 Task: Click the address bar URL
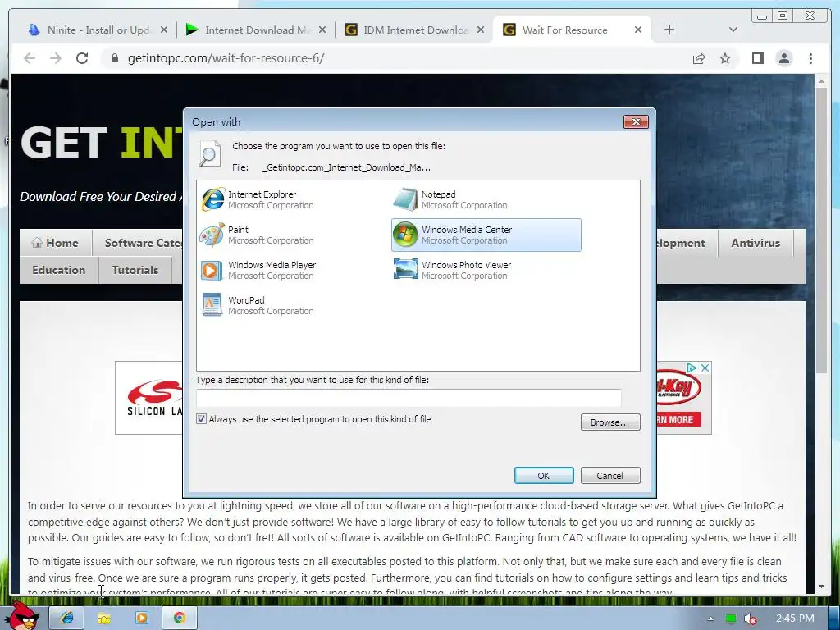tap(226, 58)
